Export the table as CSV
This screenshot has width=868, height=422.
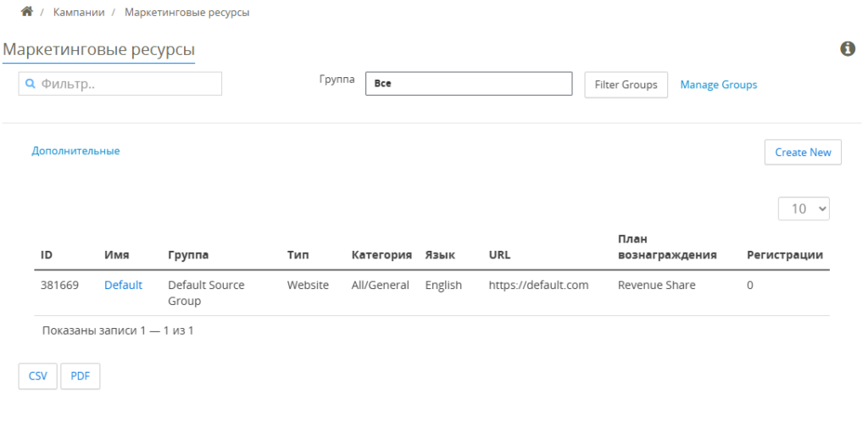point(37,376)
